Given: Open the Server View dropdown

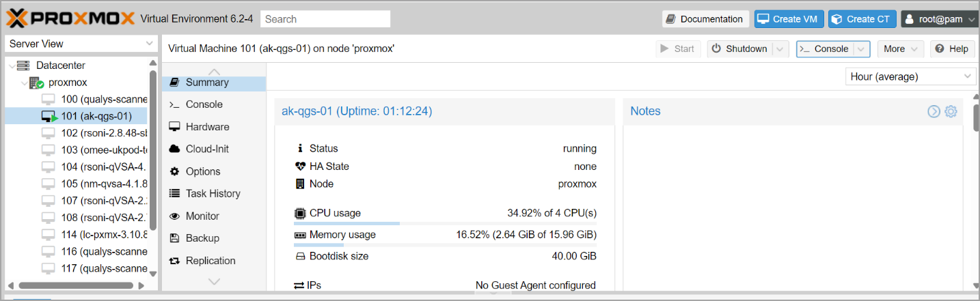Looking at the screenshot, I should pos(81,44).
